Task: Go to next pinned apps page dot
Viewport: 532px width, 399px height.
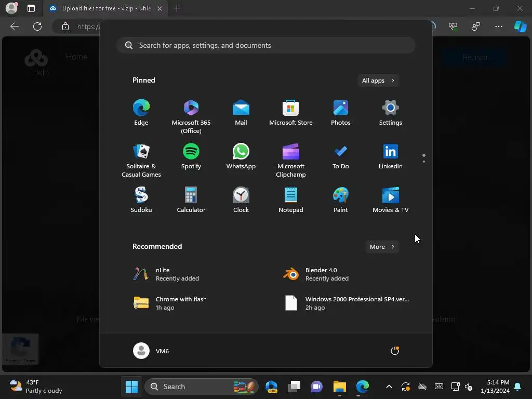Action: [424, 162]
